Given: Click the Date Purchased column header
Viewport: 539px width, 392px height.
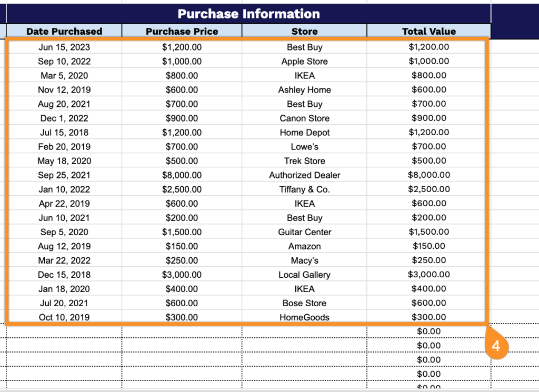Looking at the screenshot, I should [x=64, y=32].
